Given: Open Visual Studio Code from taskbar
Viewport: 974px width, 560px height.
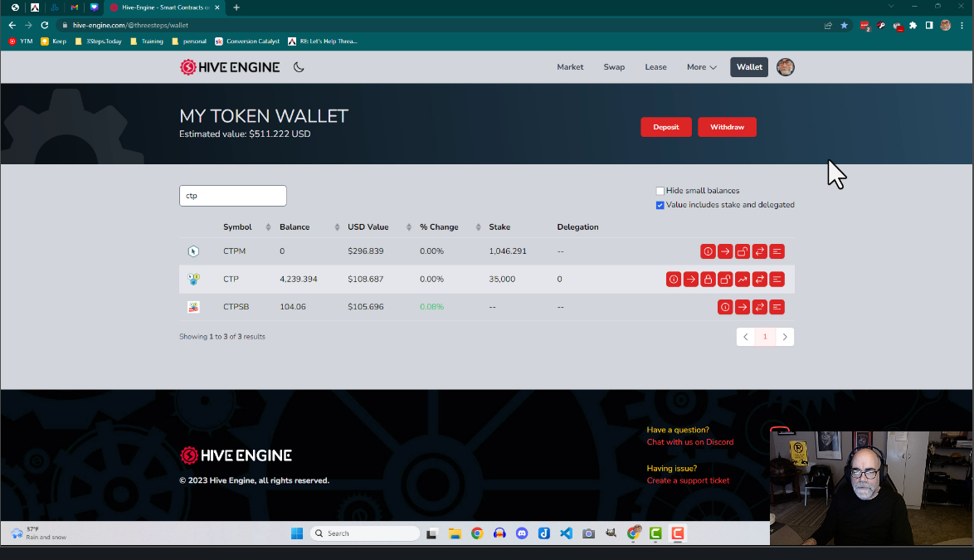Looking at the screenshot, I should pos(566,533).
